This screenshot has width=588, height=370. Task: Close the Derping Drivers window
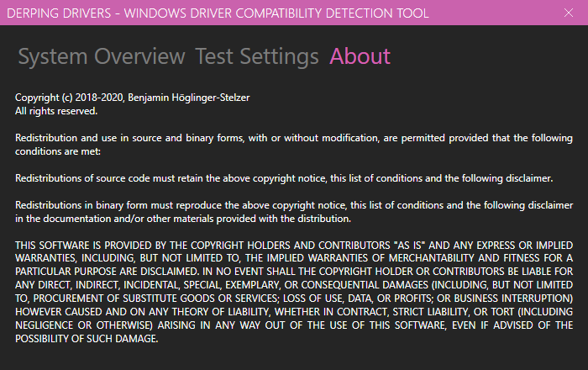(569, 13)
